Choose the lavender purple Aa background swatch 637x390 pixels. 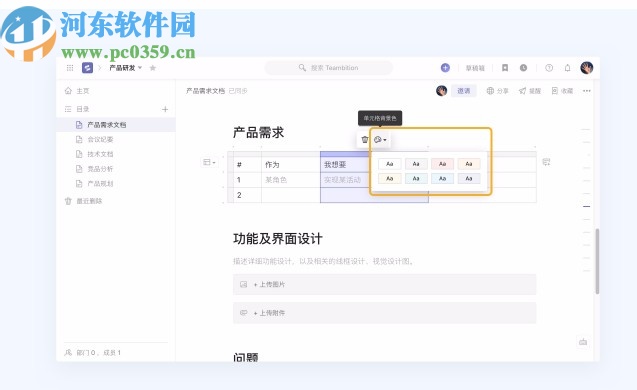pyautogui.click(x=469, y=178)
